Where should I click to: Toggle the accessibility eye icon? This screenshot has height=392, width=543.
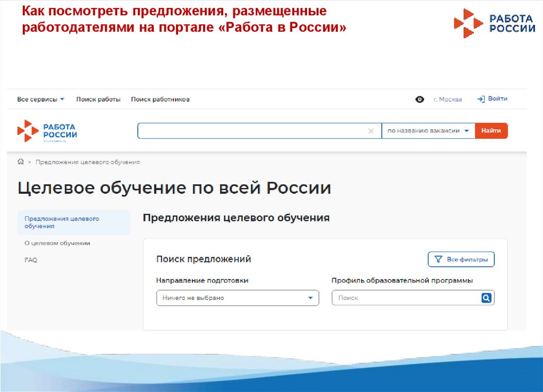419,99
